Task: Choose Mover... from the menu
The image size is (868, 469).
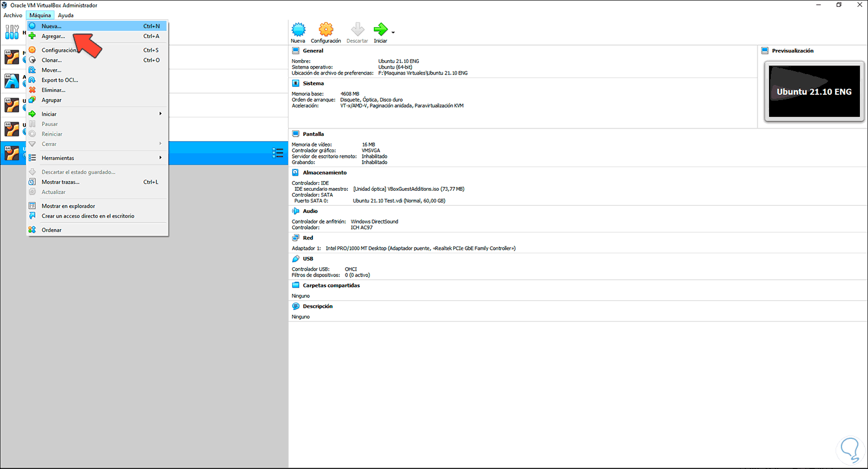Action: click(x=97, y=70)
